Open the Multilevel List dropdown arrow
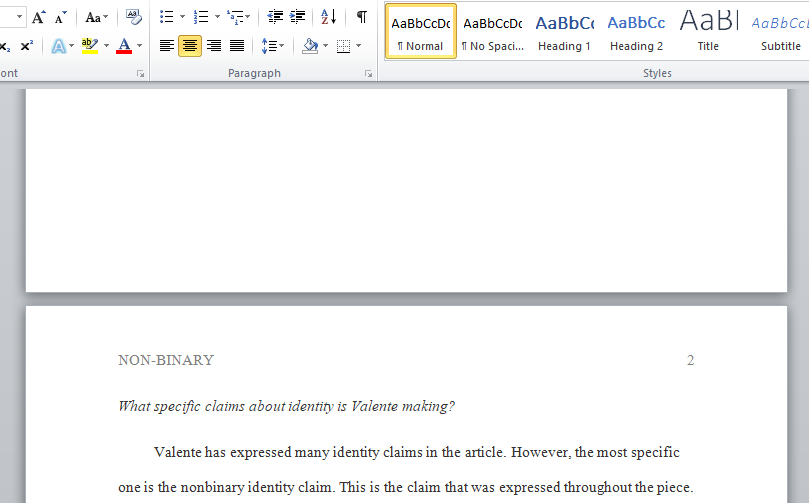The image size is (809, 503). [248, 17]
